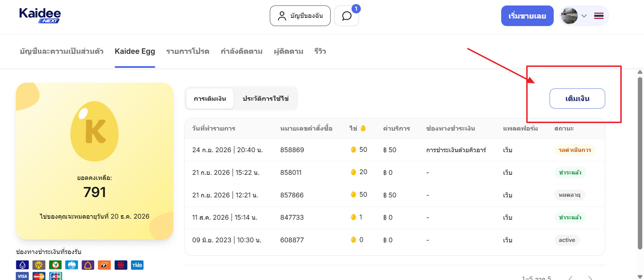Click the เริ่มขายเลย button
This screenshot has width=644, height=280.
click(x=527, y=16)
